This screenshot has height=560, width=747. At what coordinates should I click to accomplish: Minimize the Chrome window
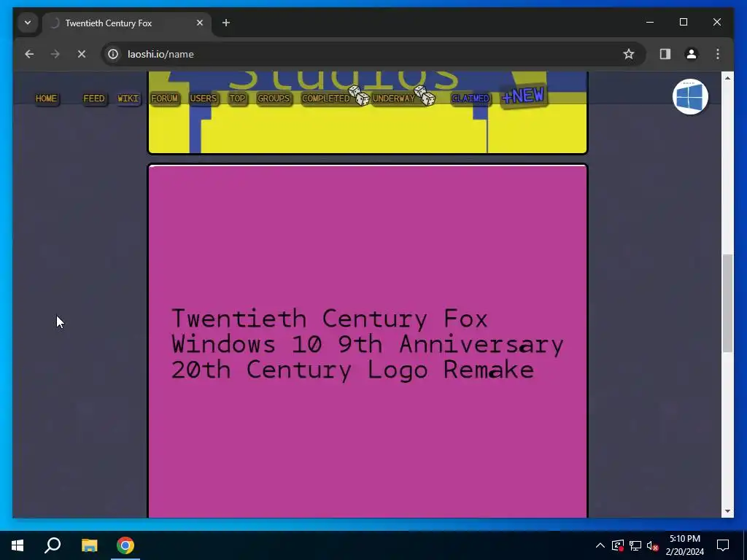[x=650, y=23]
